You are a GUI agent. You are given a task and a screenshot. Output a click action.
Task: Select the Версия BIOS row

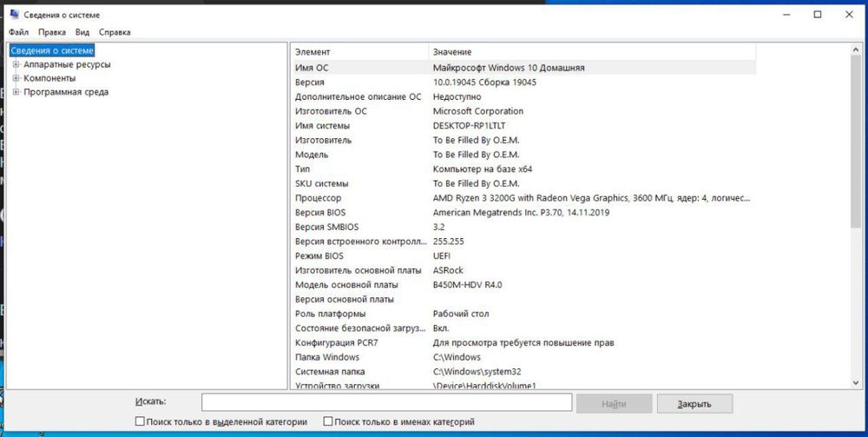click(x=523, y=212)
